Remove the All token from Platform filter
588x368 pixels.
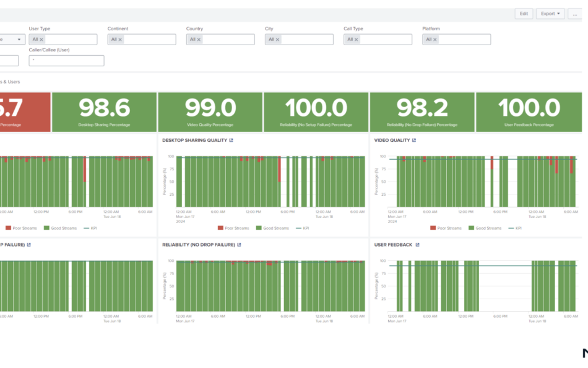click(x=435, y=40)
